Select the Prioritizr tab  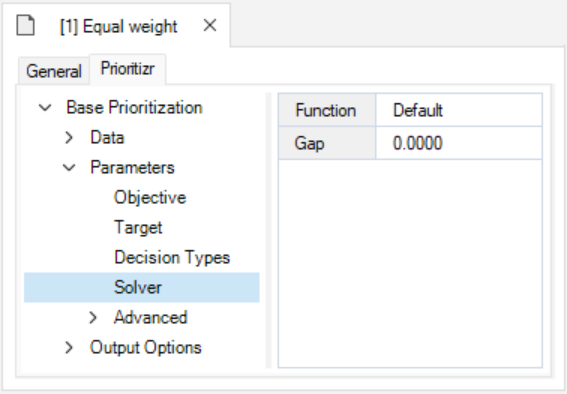pos(128,69)
